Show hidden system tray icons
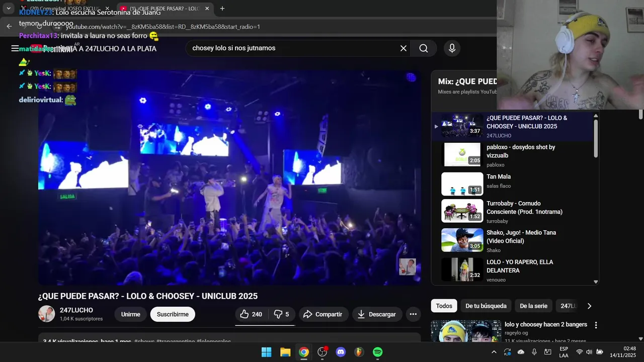 tap(494, 352)
